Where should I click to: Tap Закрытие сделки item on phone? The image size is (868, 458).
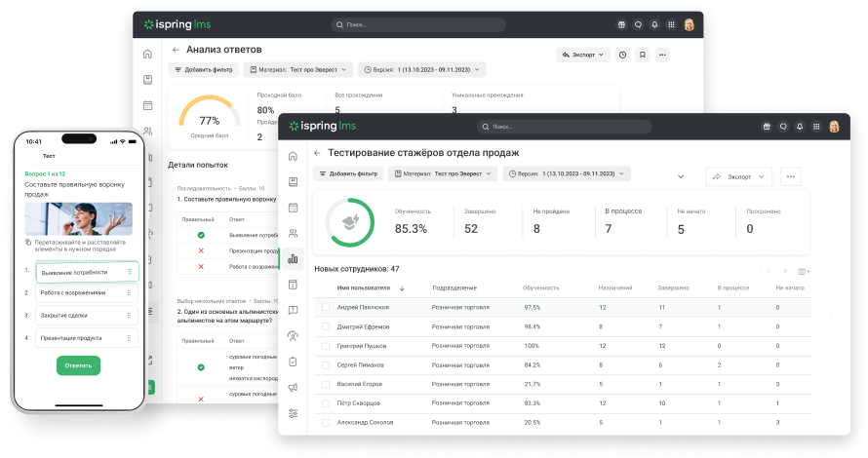[87, 316]
